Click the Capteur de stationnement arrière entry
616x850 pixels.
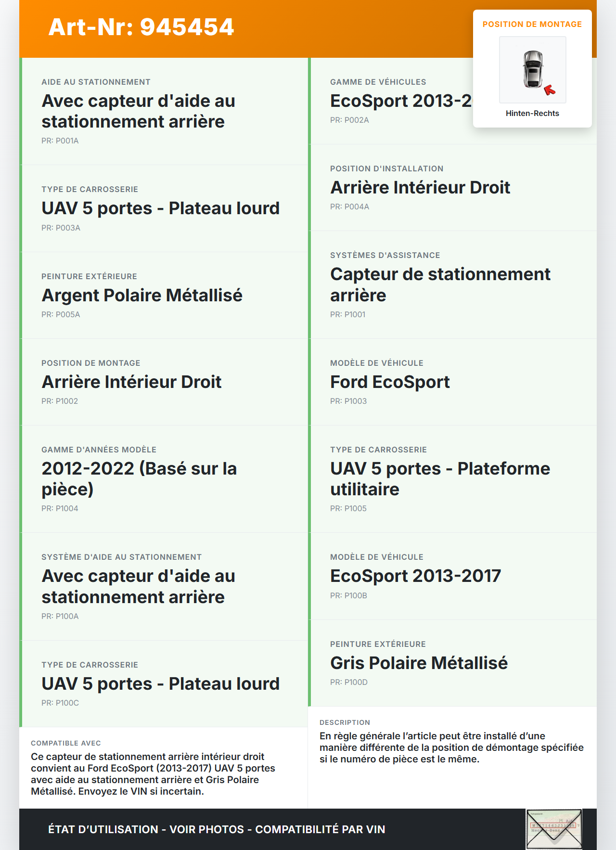[440, 284]
